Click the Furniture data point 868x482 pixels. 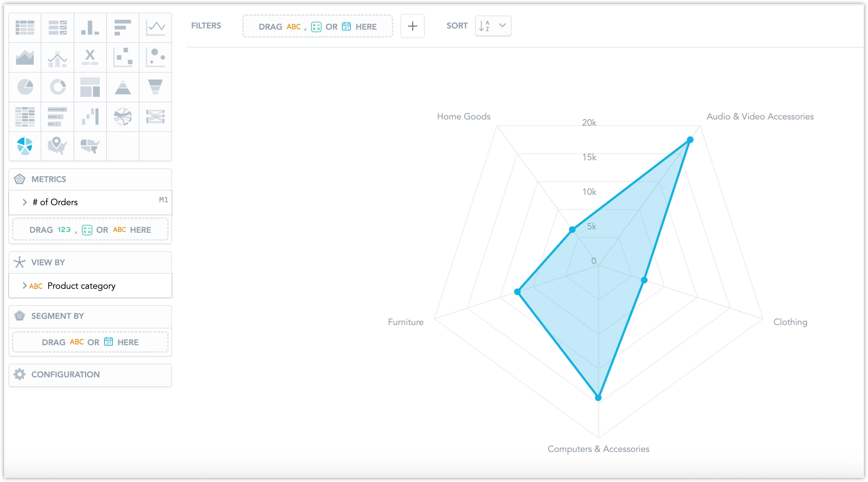click(x=518, y=292)
